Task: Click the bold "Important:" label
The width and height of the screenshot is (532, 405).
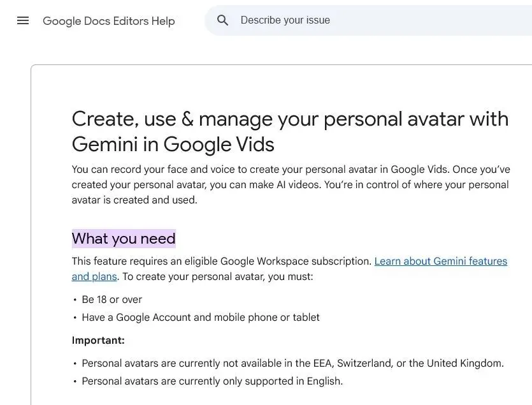Action: point(98,340)
